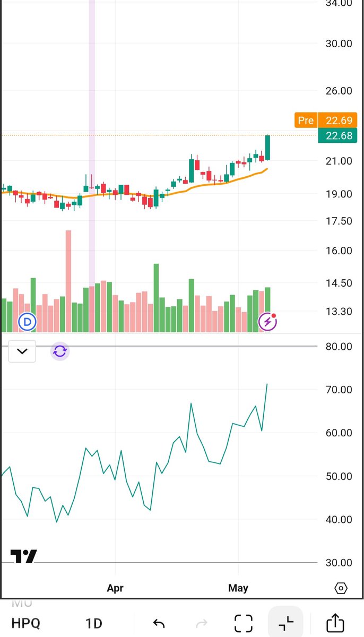Open the HPQ symbol search
Viewport: 364px width, 637px height.
(25, 623)
